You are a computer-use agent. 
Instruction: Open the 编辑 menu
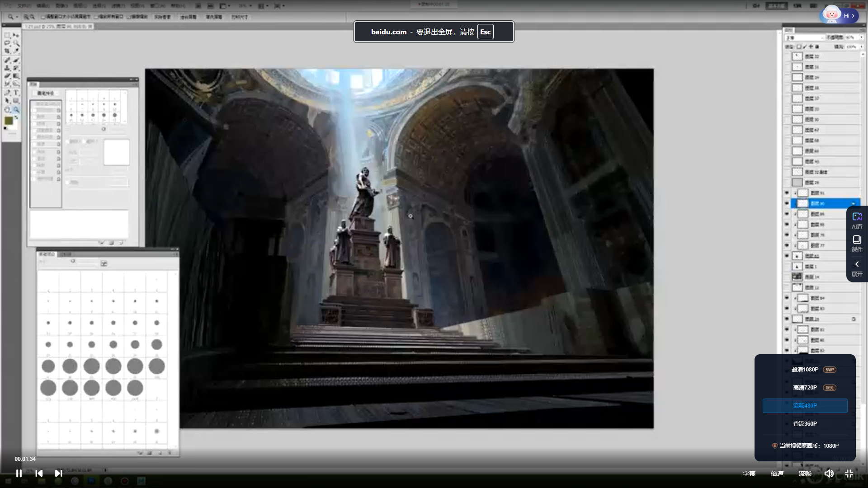(43, 6)
